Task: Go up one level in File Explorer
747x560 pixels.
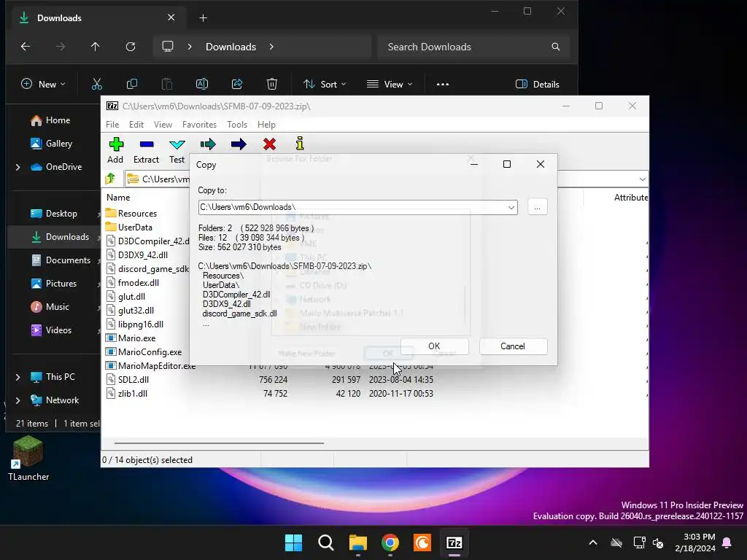Action: (96, 47)
